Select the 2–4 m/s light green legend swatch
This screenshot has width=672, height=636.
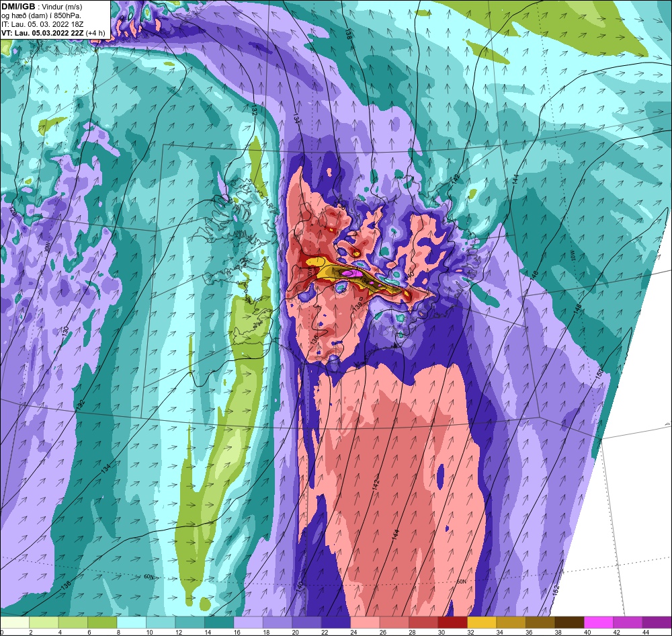point(44,623)
